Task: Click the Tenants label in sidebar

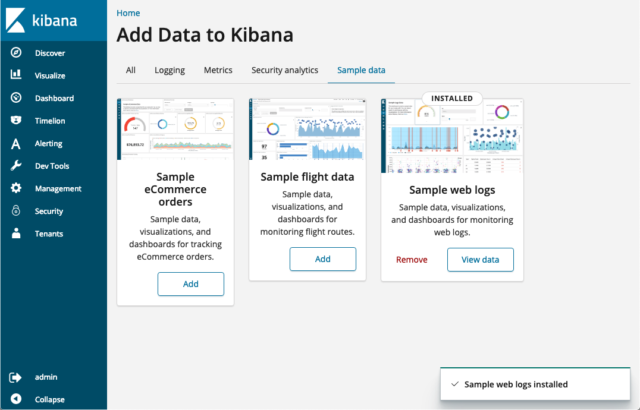Action: [x=49, y=234]
